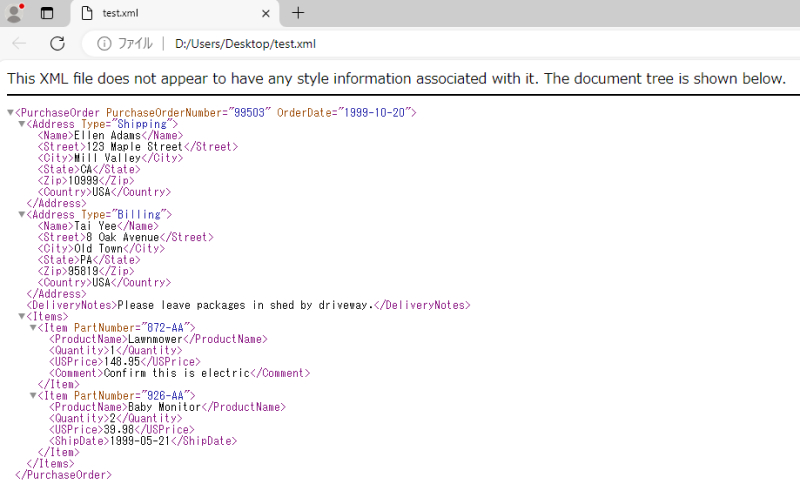The height and width of the screenshot is (501, 800).
Task: Collapse Item with PartNumber 872-AA
Action: (33, 328)
